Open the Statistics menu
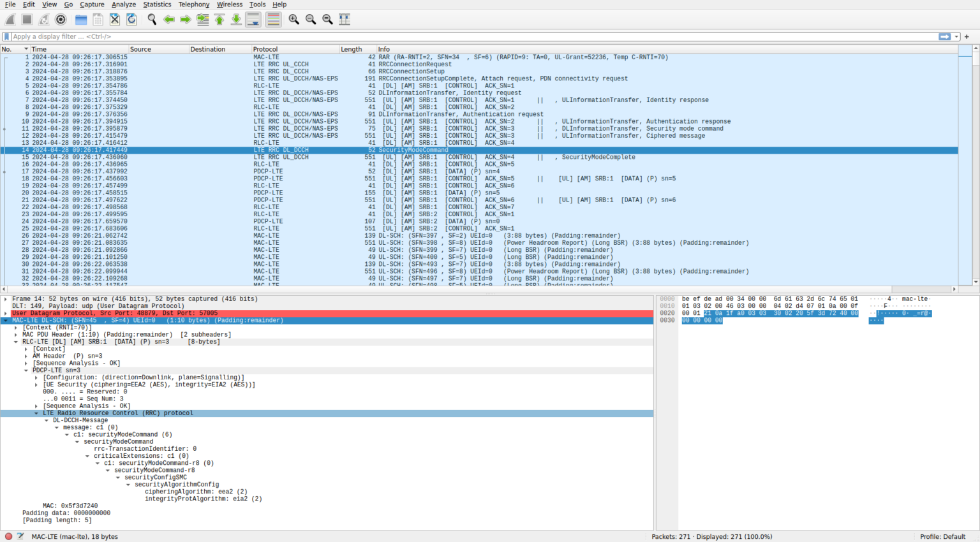Screen dimensions: 980x542 [x=157, y=4]
